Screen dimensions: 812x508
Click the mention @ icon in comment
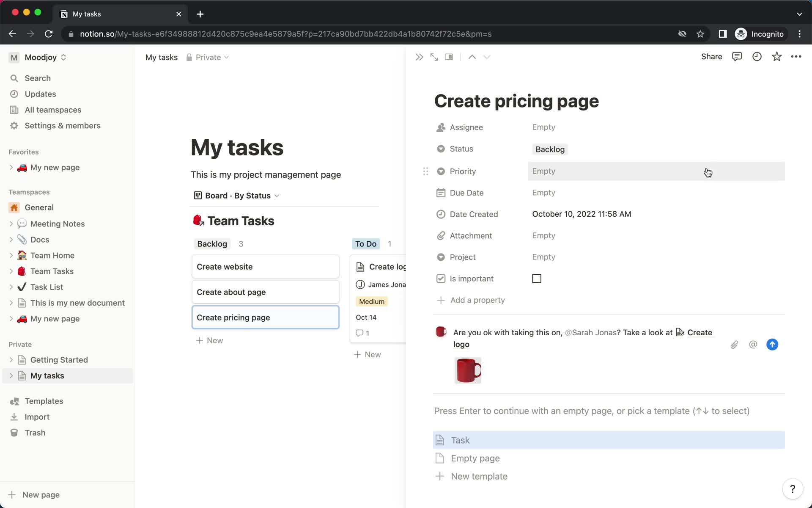[754, 344]
